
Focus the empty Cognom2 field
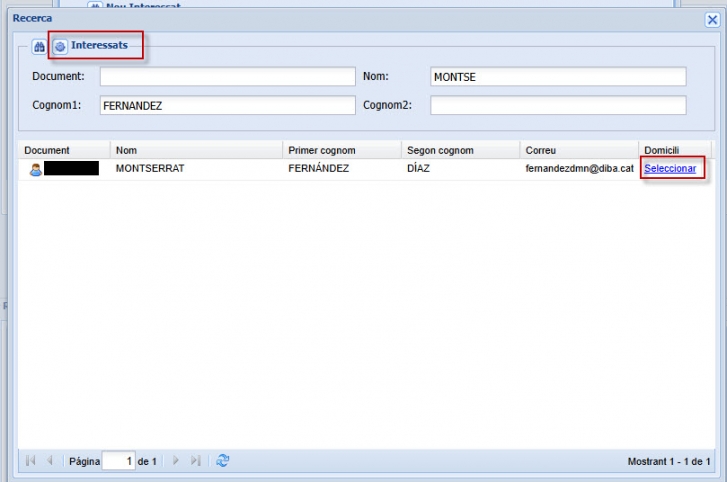tap(558, 106)
